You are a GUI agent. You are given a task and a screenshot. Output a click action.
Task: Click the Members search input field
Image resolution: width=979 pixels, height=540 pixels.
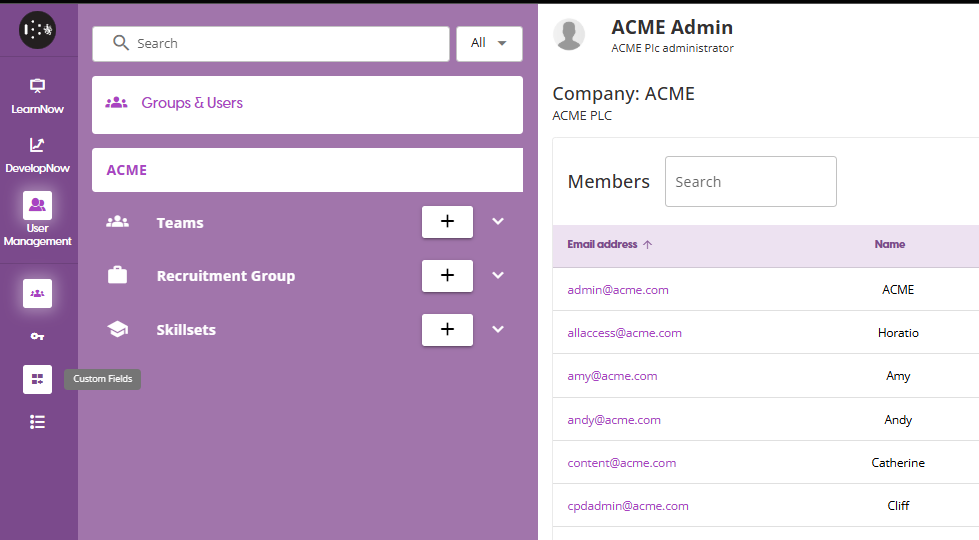pyautogui.click(x=750, y=182)
